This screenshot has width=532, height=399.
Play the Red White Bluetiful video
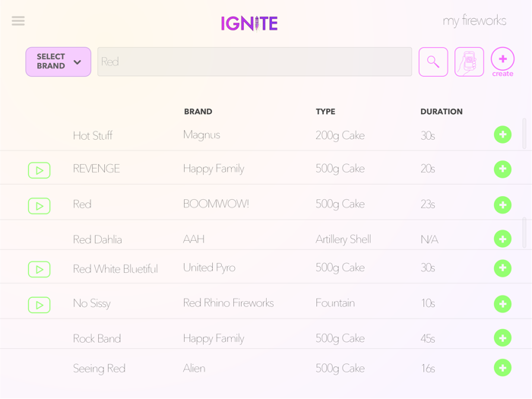(40, 269)
